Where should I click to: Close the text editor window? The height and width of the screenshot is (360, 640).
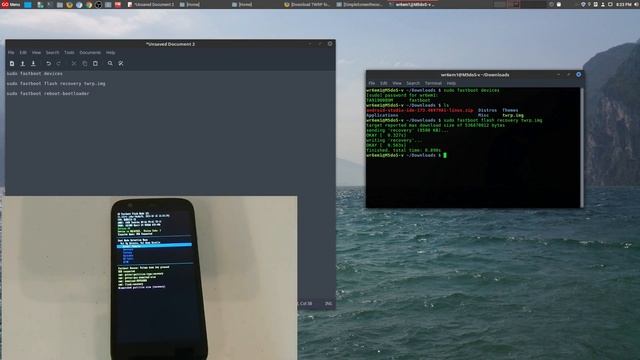(330, 44)
